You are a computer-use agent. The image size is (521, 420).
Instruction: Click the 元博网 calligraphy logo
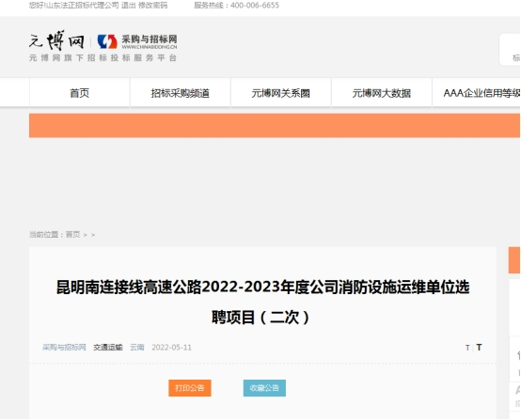[56, 40]
